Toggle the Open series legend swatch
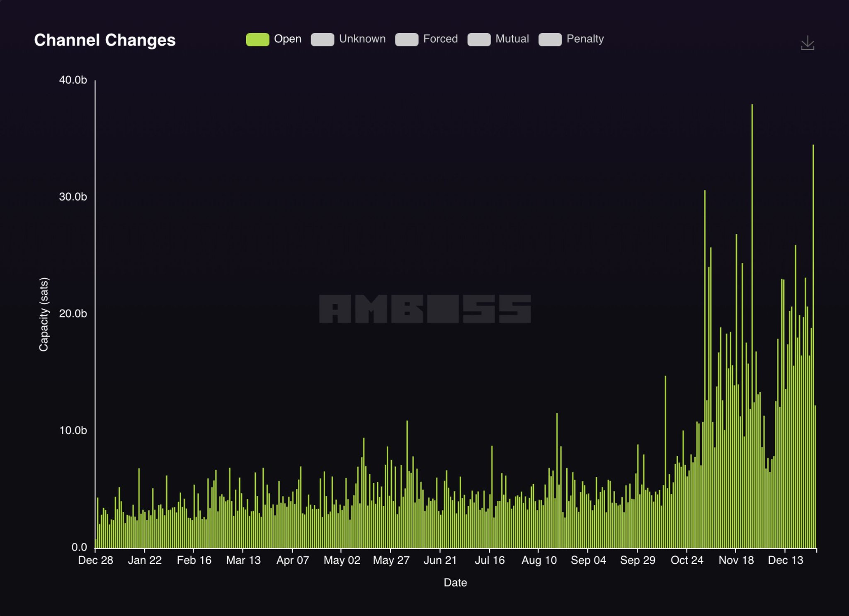Screen dimensions: 849x616 pyautogui.click(x=257, y=39)
